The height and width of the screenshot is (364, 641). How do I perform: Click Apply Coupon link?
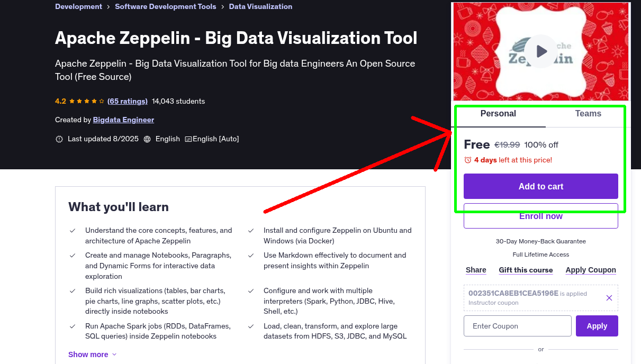tap(591, 270)
